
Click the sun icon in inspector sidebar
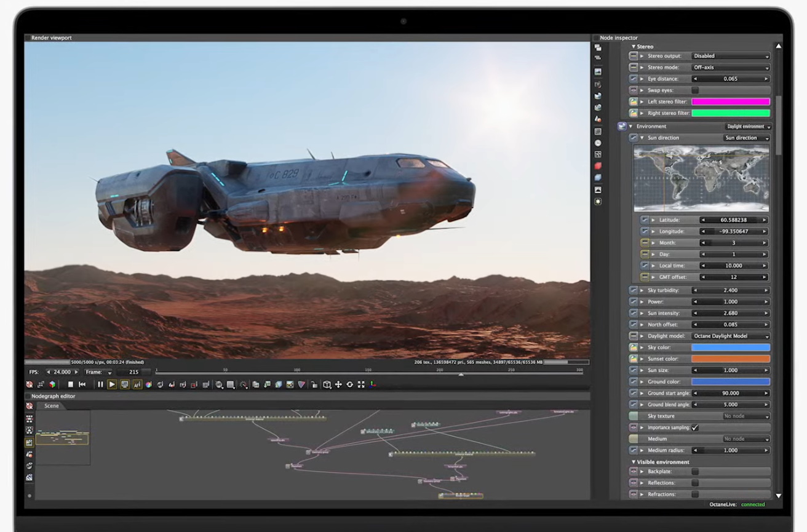[598, 201]
